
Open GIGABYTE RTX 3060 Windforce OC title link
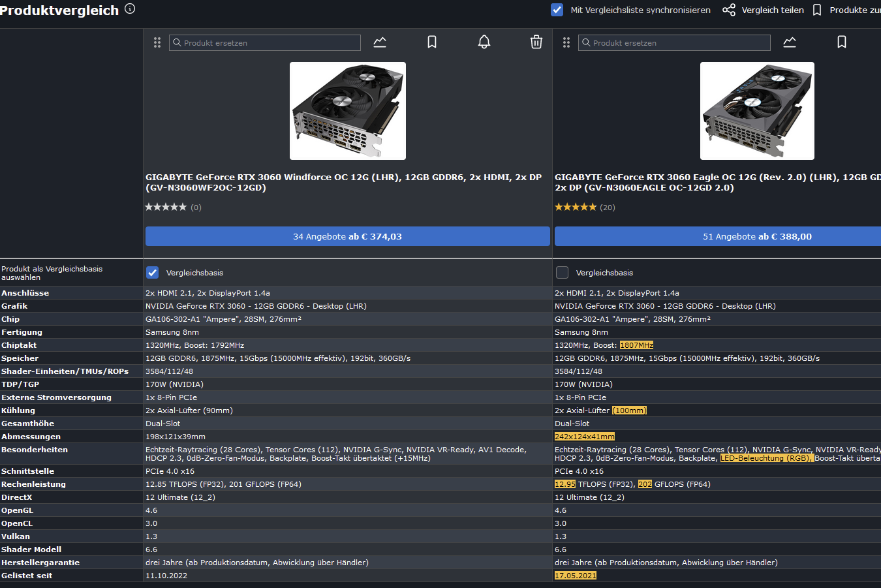tap(344, 182)
